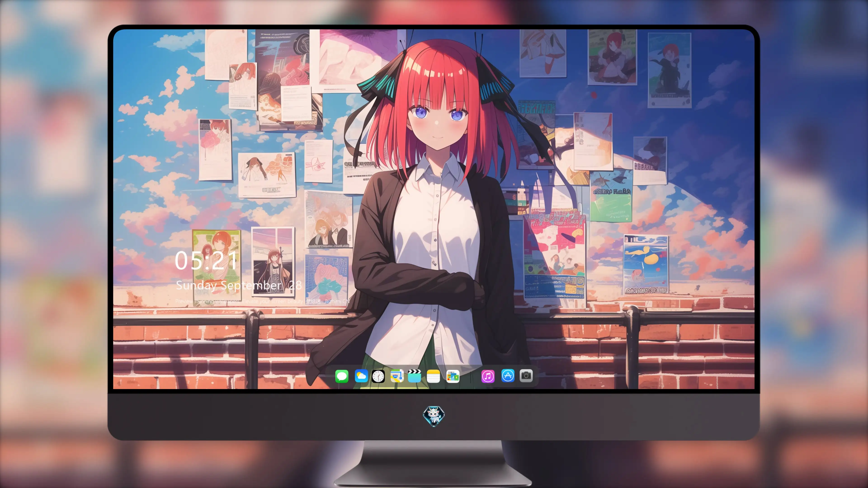Click the dragon logo on monitor chin
The height and width of the screenshot is (488, 868).
(434, 416)
